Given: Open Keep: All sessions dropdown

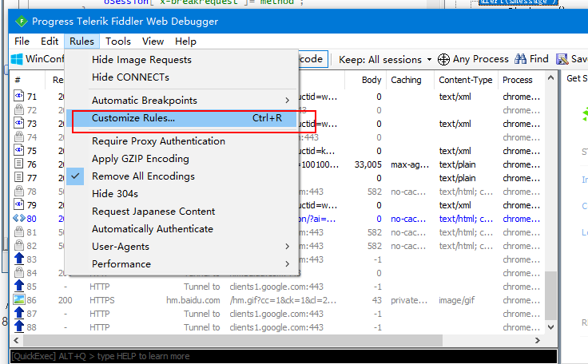Looking at the screenshot, I should (x=385, y=60).
